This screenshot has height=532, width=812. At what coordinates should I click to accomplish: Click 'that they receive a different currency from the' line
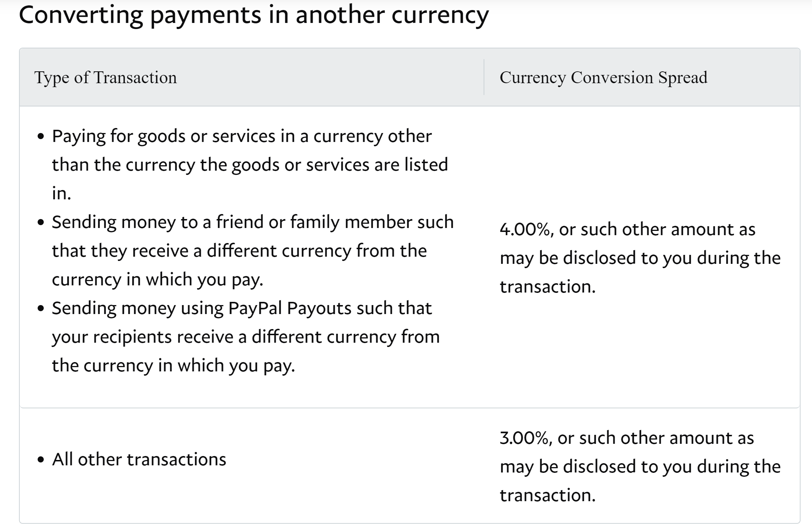pos(239,251)
